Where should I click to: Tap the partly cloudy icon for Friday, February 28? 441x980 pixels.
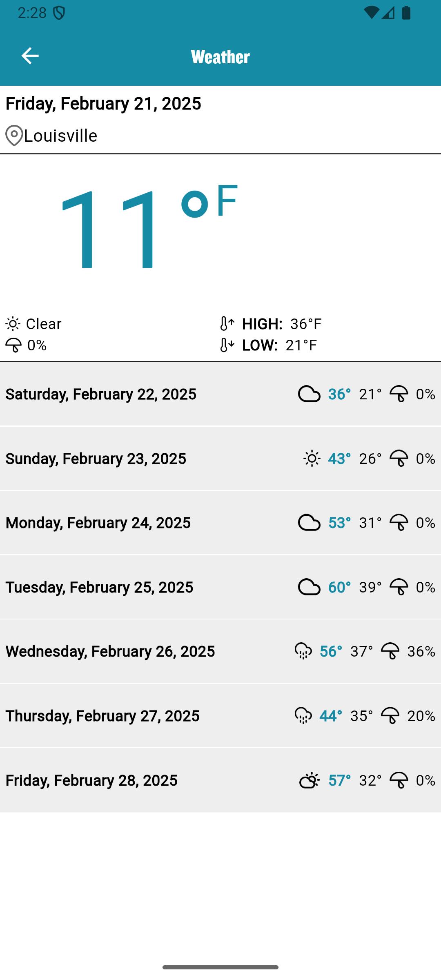[x=310, y=780]
